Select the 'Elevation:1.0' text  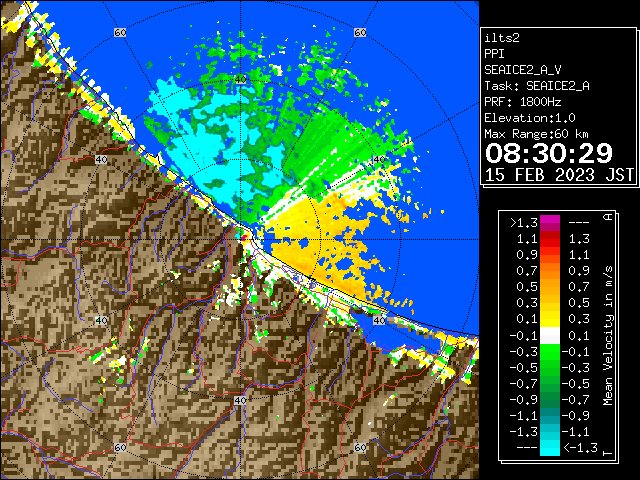coord(530,118)
